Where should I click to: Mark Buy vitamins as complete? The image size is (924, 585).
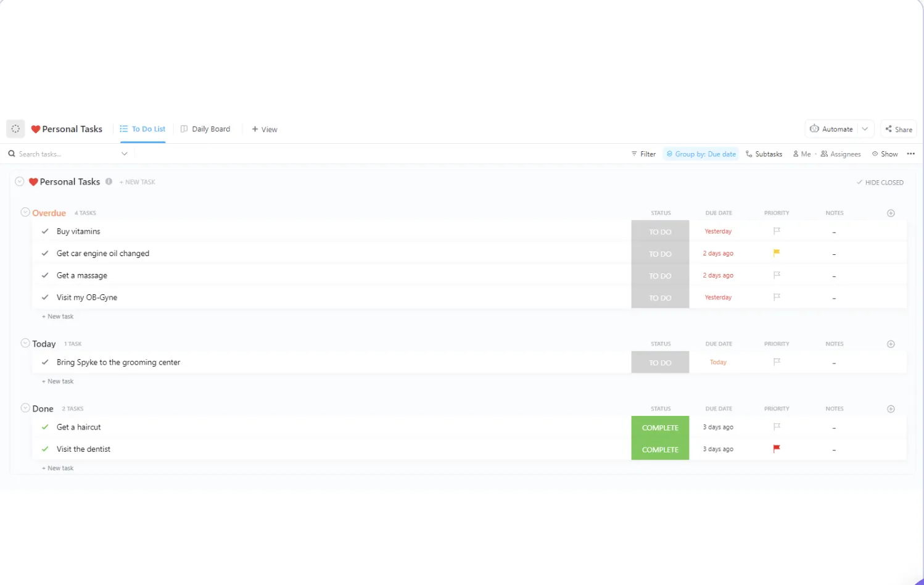pos(45,231)
